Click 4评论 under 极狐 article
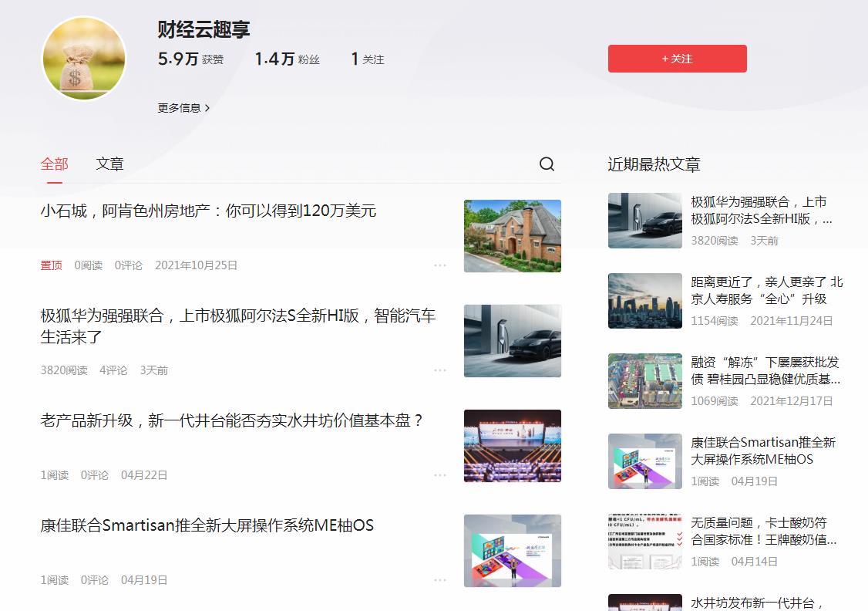The width and height of the screenshot is (868, 611). click(x=113, y=370)
